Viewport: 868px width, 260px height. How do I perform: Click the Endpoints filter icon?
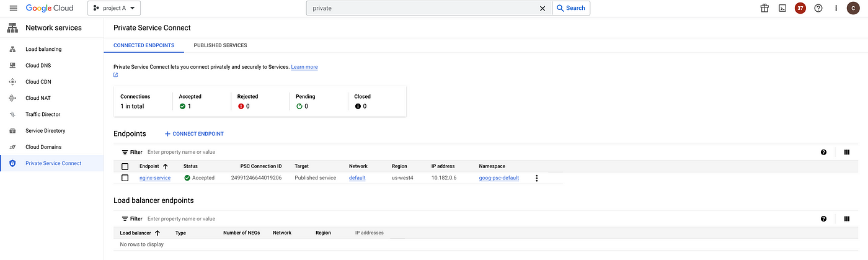[125, 152]
